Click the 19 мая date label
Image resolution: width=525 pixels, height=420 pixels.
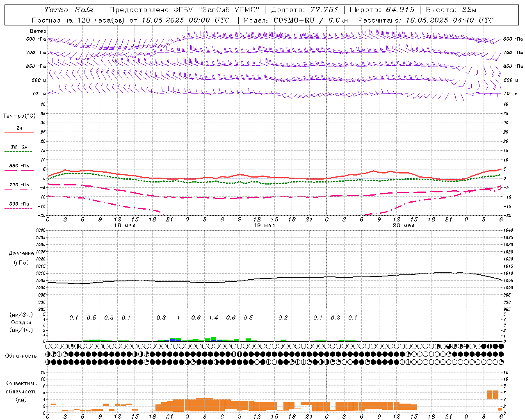coord(264,226)
